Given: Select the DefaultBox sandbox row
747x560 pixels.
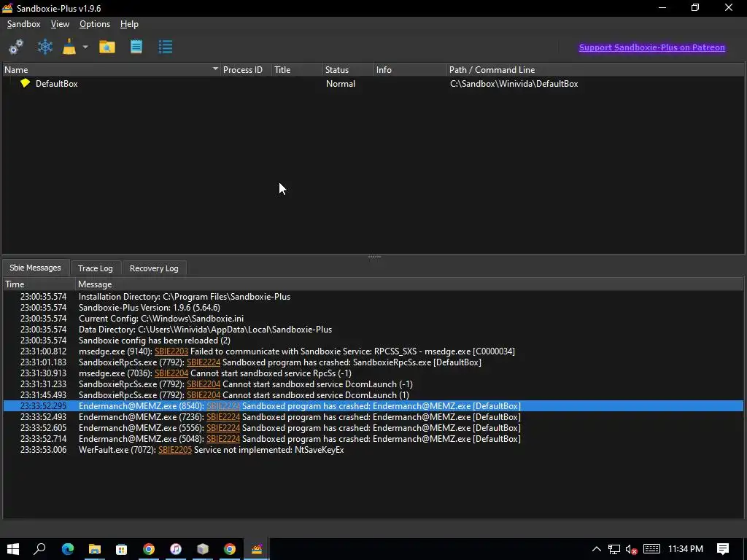Looking at the screenshot, I should 373,83.
